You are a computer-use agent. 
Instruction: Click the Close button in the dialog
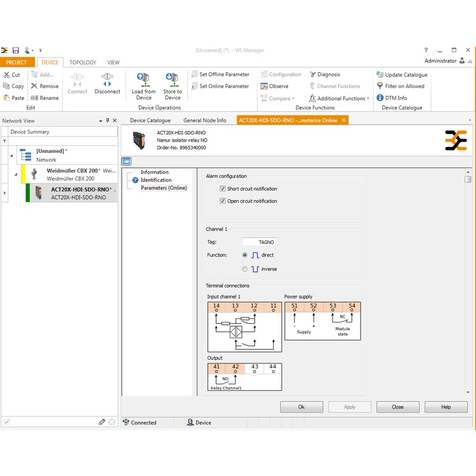pyautogui.click(x=397, y=407)
